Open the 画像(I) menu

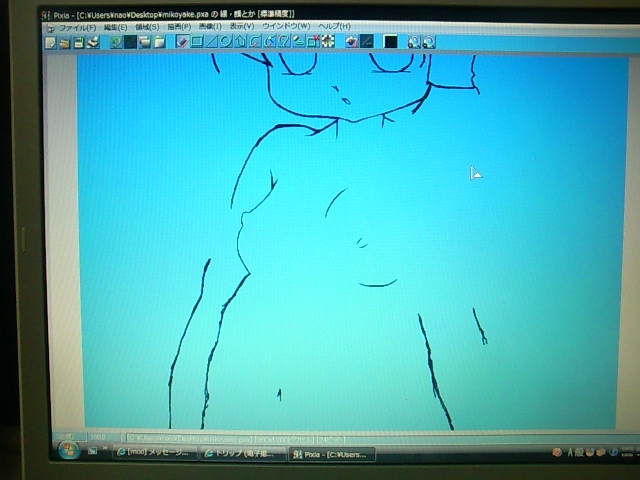click(210, 26)
